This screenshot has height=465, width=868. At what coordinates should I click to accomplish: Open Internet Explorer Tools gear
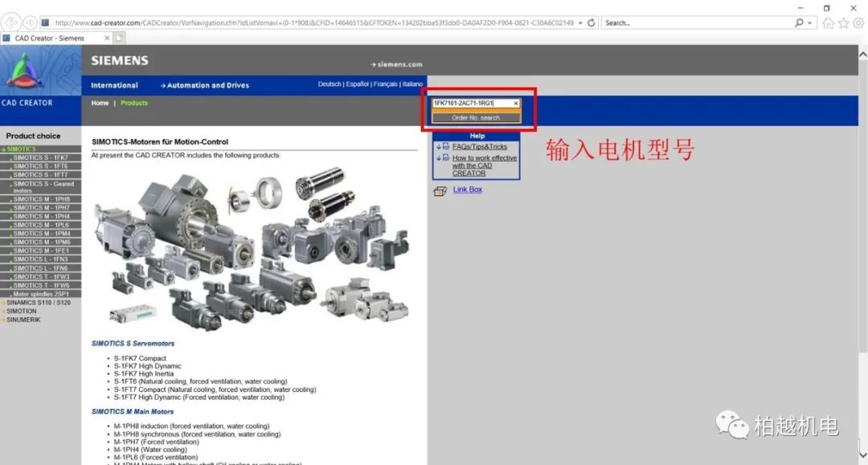[858, 23]
